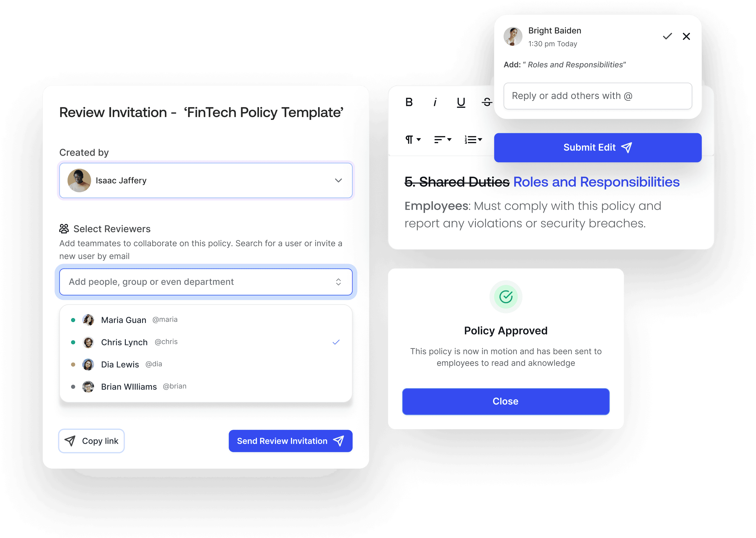Open the Add people or department dropdown
756x538 pixels.
point(207,282)
